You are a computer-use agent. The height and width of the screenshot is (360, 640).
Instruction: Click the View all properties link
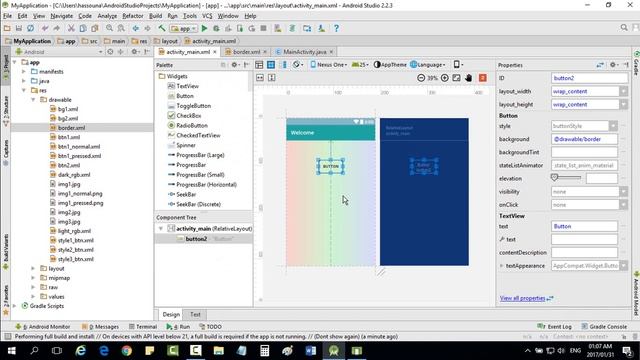tap(522, 298)
